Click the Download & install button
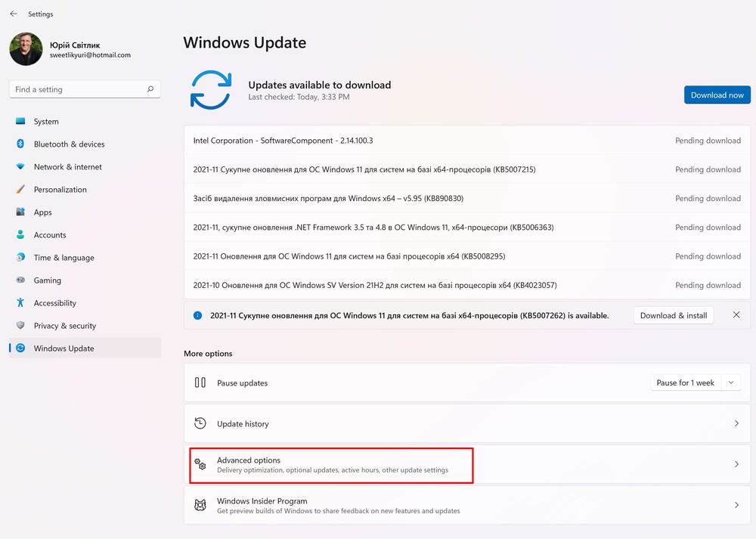 pyautogui.click(x=673, y=315)
